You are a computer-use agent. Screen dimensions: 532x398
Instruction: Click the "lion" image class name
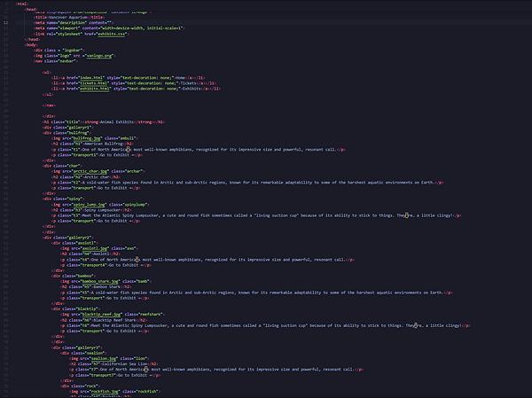coord(139,358)
